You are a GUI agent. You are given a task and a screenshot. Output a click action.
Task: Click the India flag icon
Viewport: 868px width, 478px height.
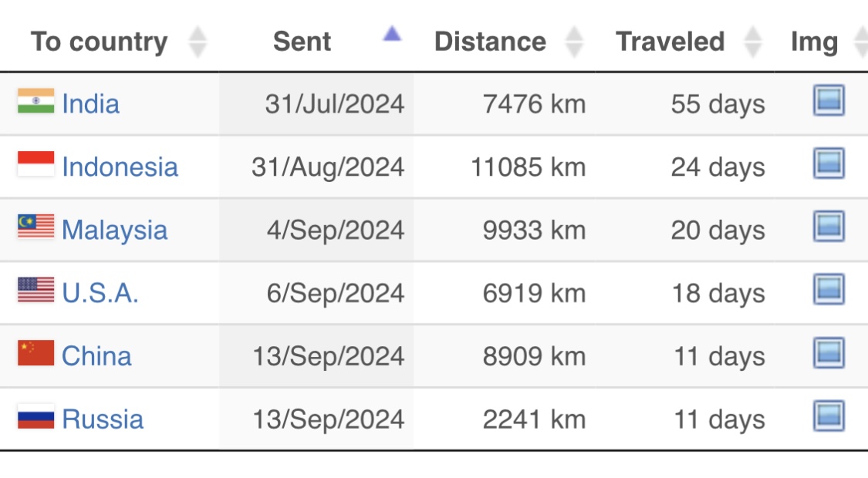pyautogui.click(x=36, y=101)
